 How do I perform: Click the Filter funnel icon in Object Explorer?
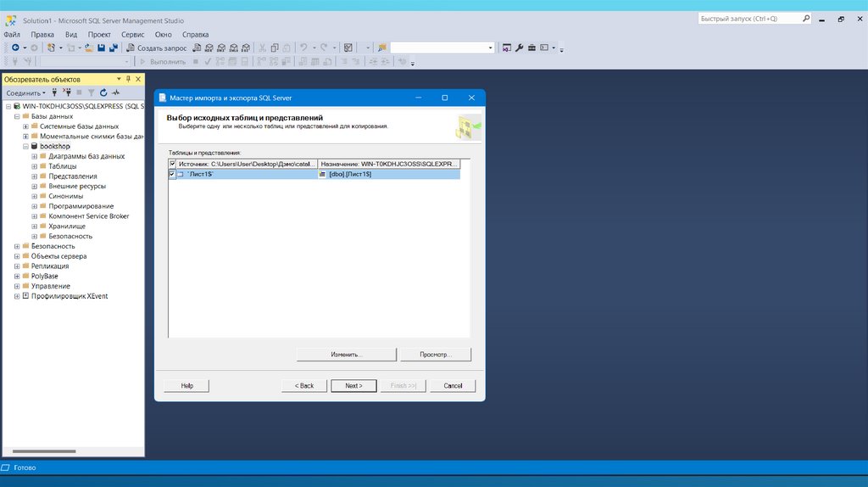[x=92, y=92]
